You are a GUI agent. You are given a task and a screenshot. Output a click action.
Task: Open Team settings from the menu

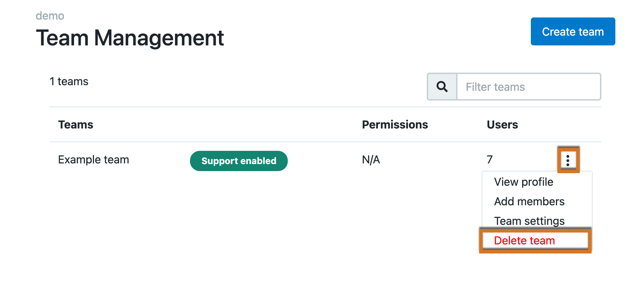pos(529,221)
